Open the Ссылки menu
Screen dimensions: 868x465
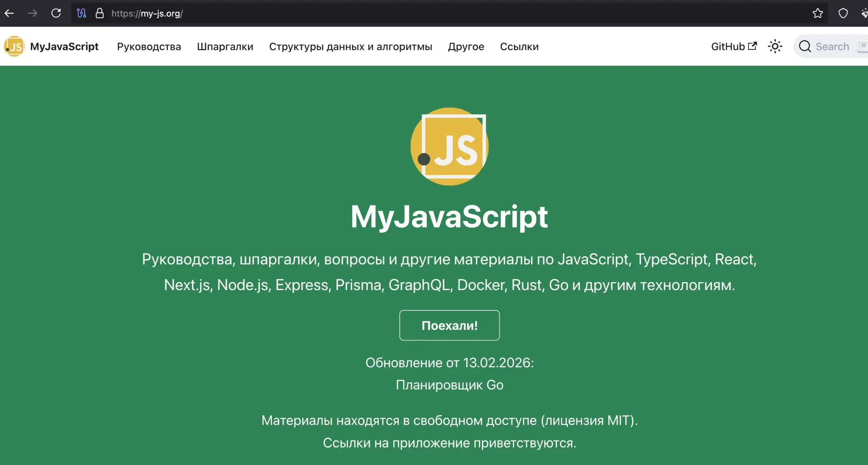pos(519,46)
